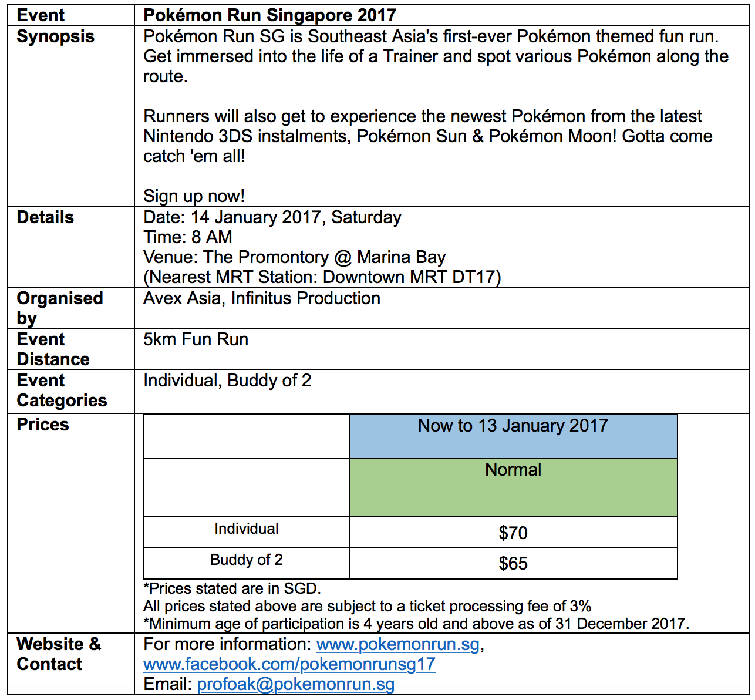Screen dimensions: 755x700
Task: Click the Venue: The Promontory line
Action: click(x=294, y=257)
